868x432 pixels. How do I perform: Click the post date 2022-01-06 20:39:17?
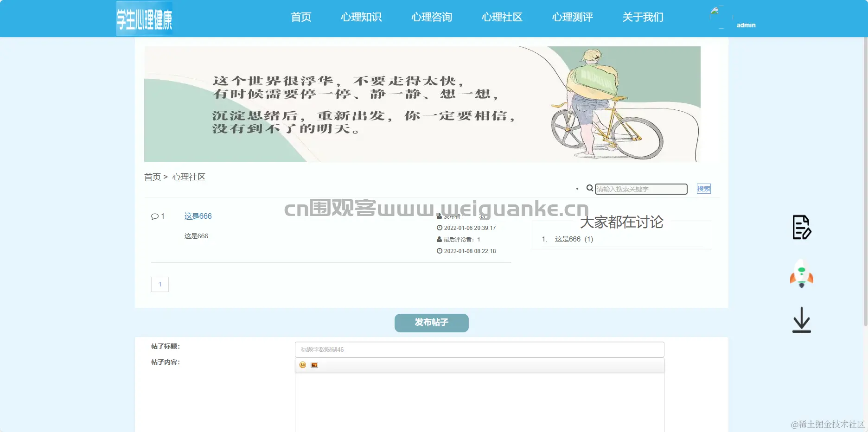pyautogui.click(x=470, y=228)
